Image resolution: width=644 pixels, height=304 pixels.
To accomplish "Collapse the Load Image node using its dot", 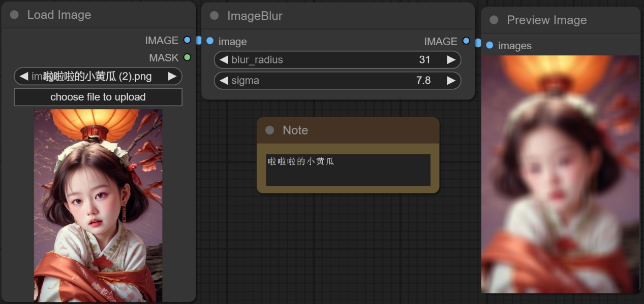I will pos(14,15).
